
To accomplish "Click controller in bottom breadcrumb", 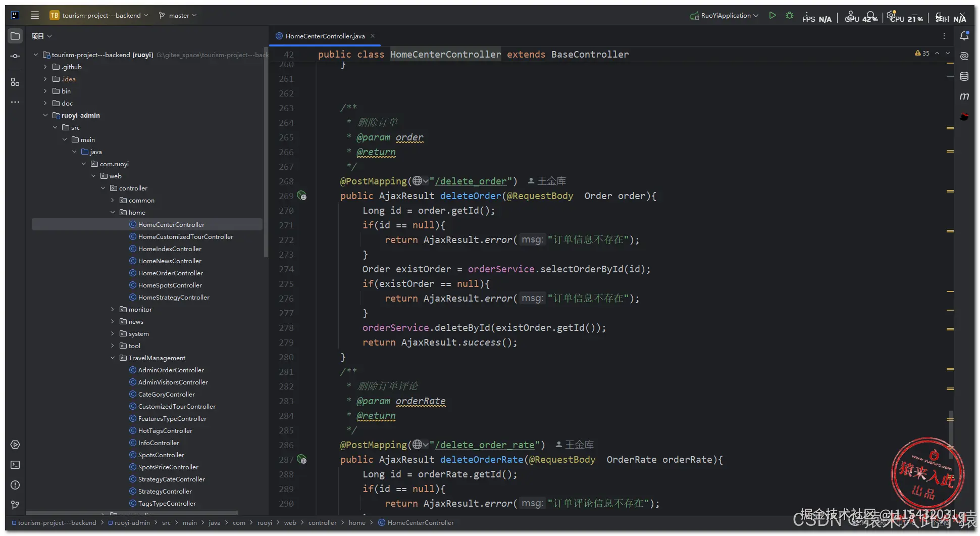I will point(322,522).
